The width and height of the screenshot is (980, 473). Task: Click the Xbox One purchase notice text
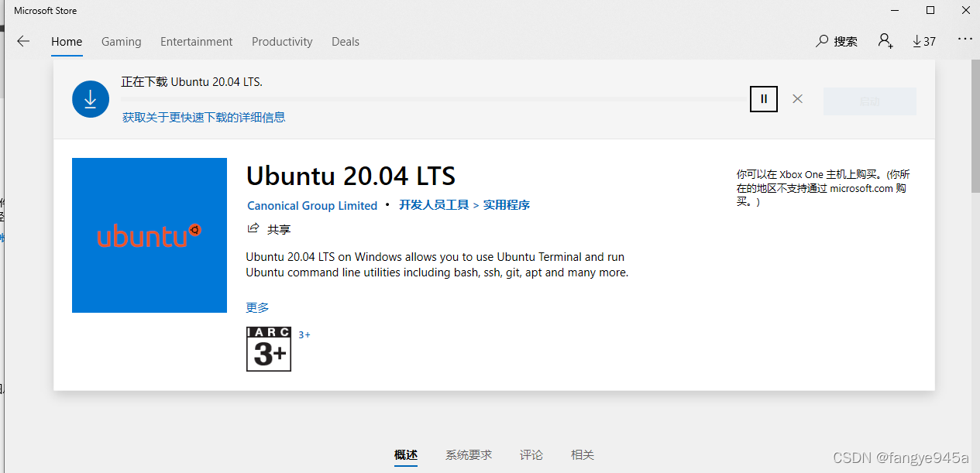point(824,187)
